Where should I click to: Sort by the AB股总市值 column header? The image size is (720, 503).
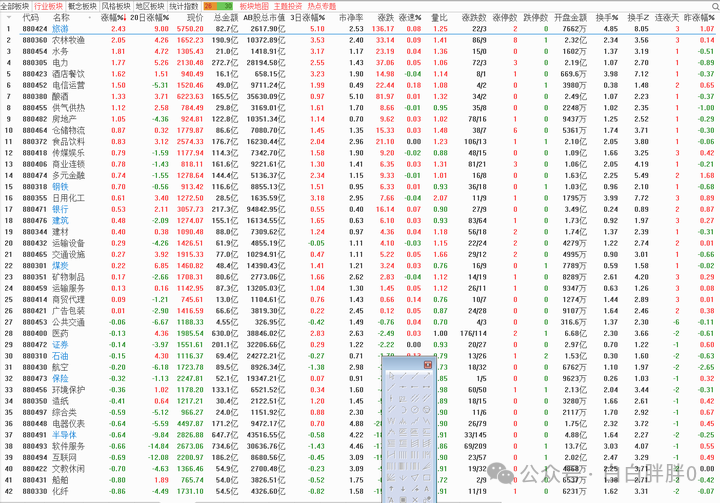click(x=264, y=17)
